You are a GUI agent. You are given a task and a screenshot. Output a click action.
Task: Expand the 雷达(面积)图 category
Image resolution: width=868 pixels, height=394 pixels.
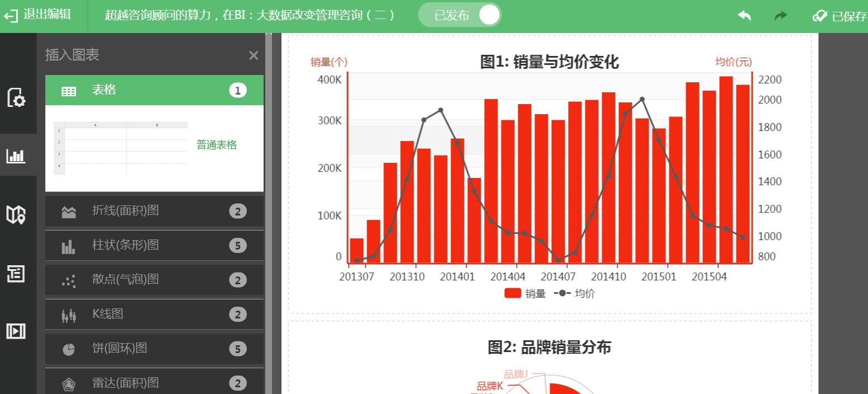coord(154,381)
